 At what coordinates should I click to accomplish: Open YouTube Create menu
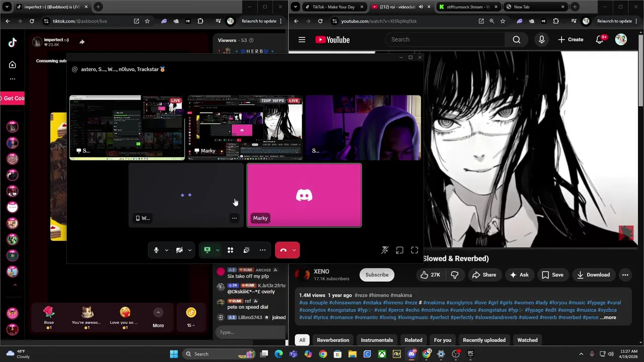[x=571, y=40]
